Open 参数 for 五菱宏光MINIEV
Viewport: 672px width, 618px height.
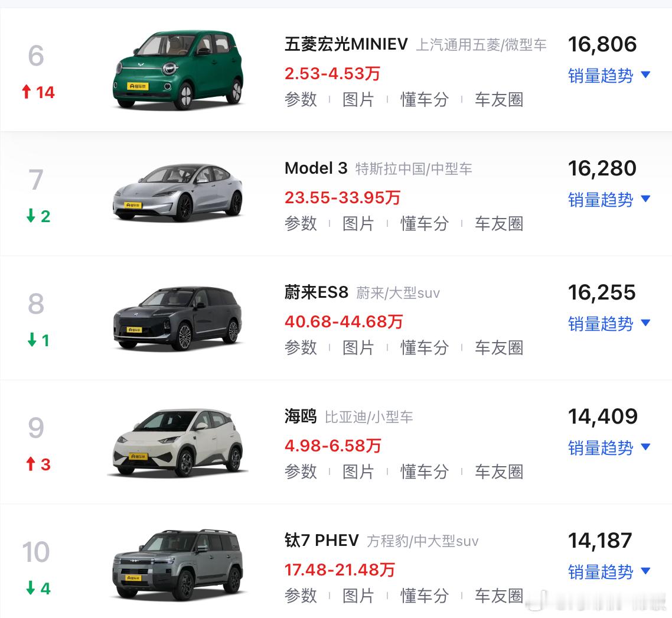pos(301,99)
